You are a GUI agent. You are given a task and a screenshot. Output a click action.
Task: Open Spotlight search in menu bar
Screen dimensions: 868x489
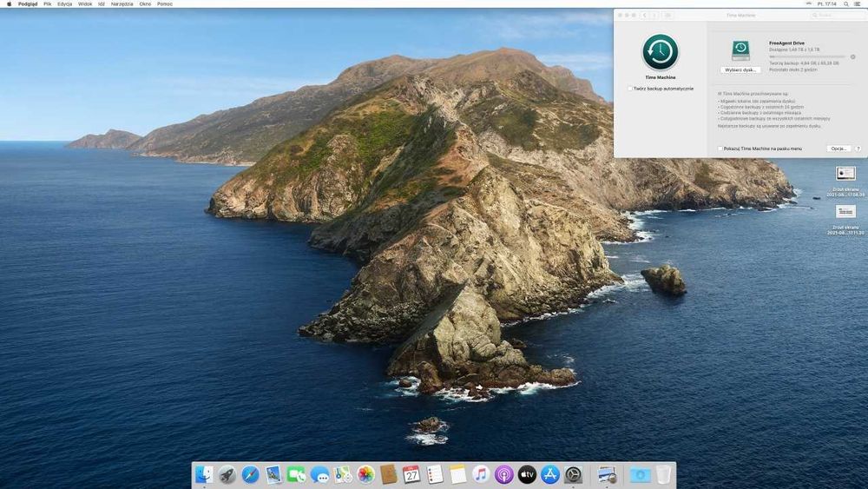(845, 3)
